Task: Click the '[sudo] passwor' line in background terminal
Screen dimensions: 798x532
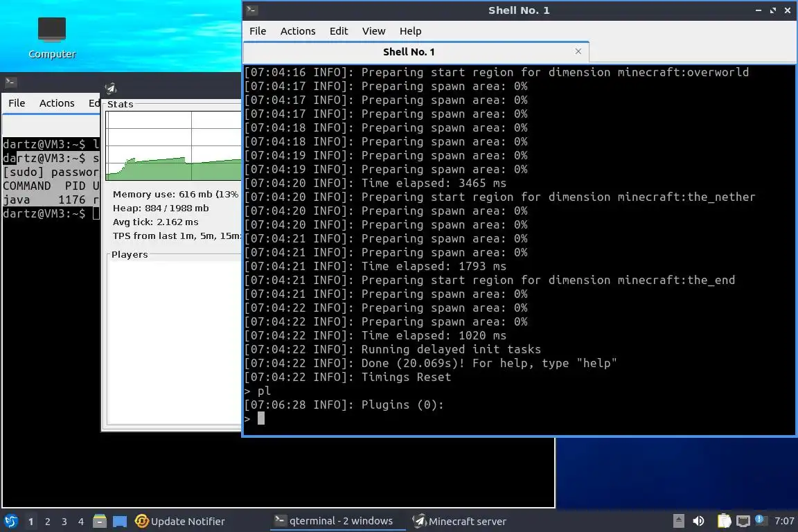Action: click(51, 172)
